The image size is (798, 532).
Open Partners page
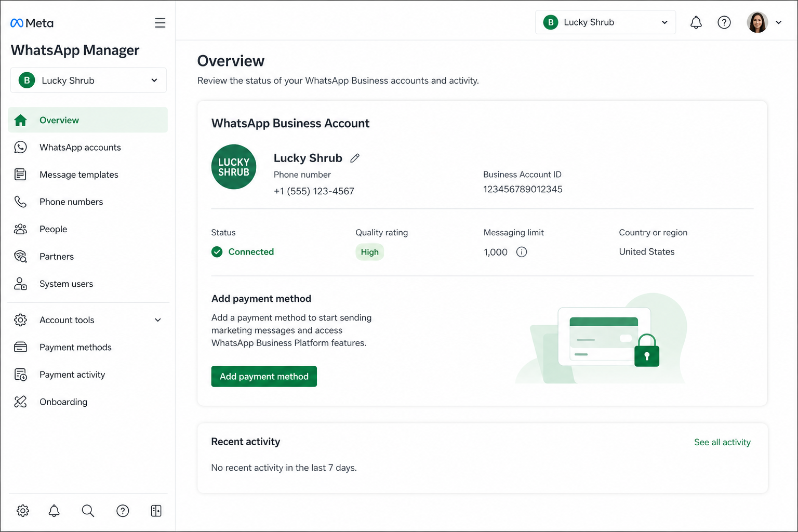[88, 256]
